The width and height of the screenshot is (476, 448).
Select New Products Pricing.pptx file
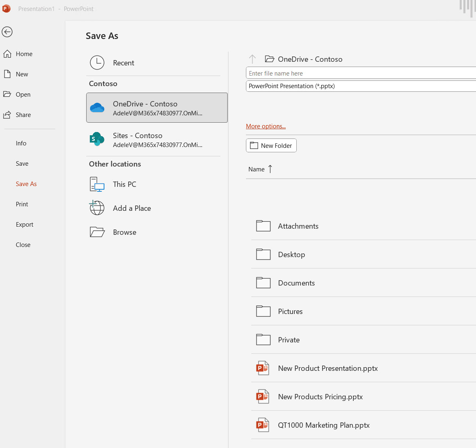pos(320,397)
